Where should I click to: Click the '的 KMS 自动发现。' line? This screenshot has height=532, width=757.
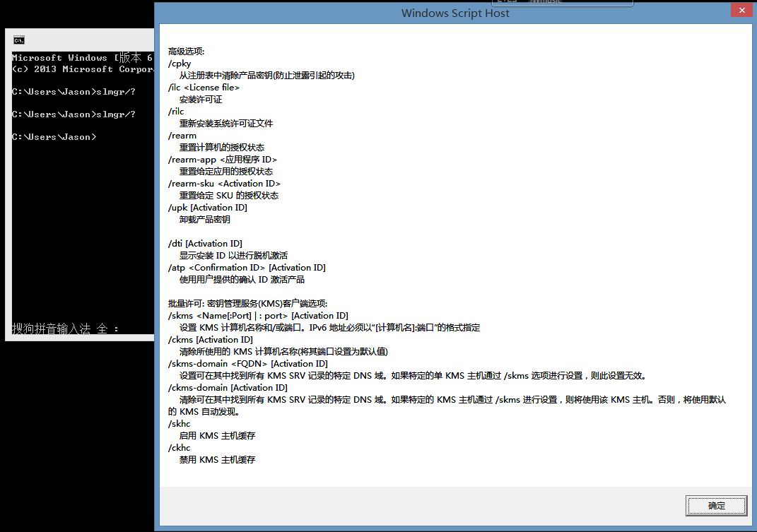point(204,412)
